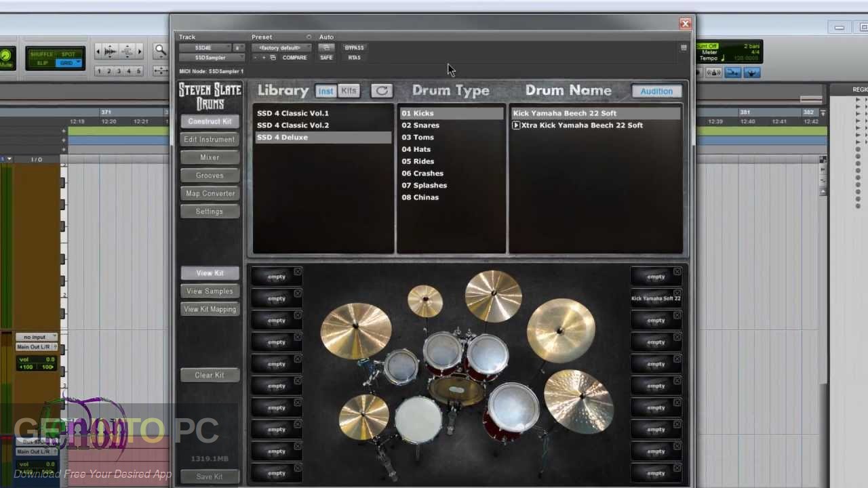Click the zoom preset 5 button
Screen dimensions: 868x488
point(138,70)
